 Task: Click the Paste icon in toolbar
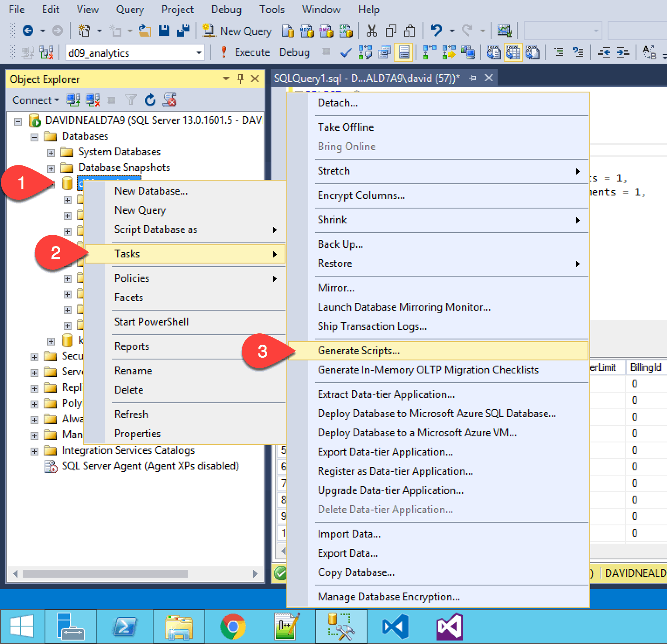pos(410,31)
